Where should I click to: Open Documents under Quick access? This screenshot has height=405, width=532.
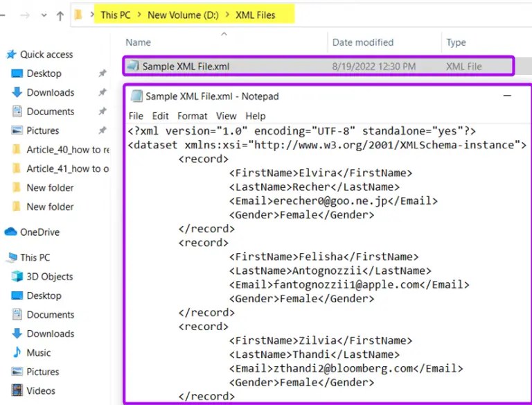[50, 112]
